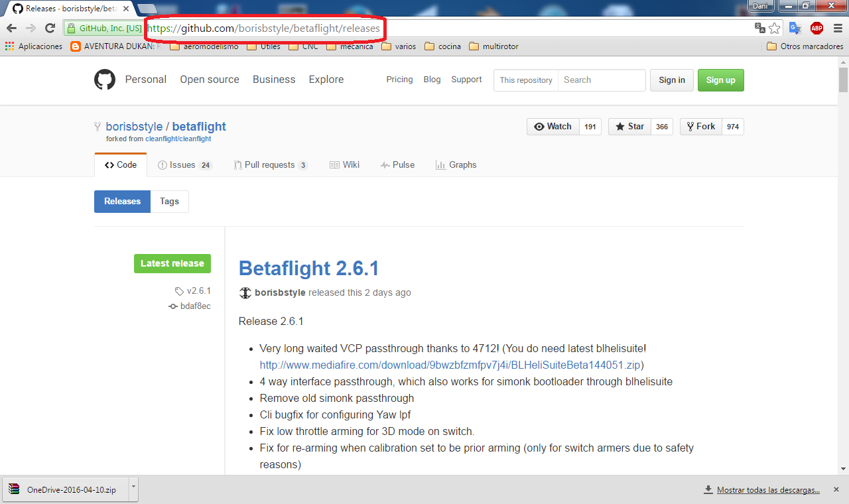This screenshot has width=849, height=504.
Task: Click the github.com address bar URL
Action: (x=264, y=29)
